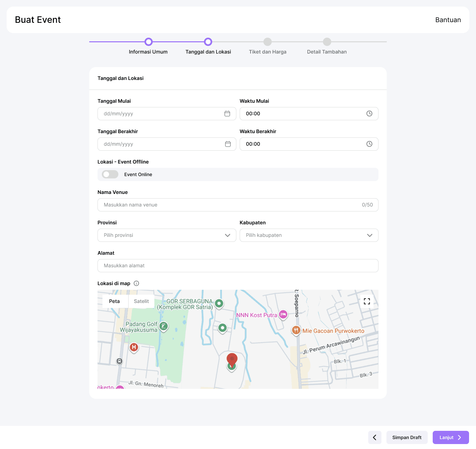Click the Padang Golf Wijayakusuma marker

pos(164,327)
